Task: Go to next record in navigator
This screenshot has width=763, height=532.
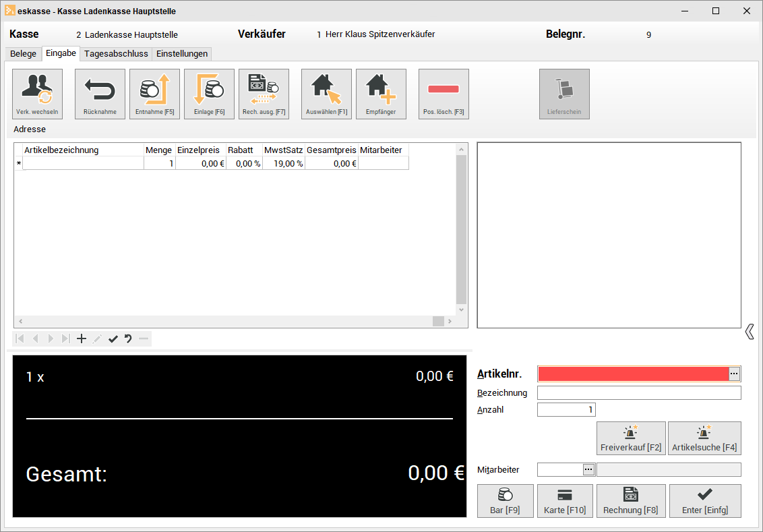Action: (51, 338)
